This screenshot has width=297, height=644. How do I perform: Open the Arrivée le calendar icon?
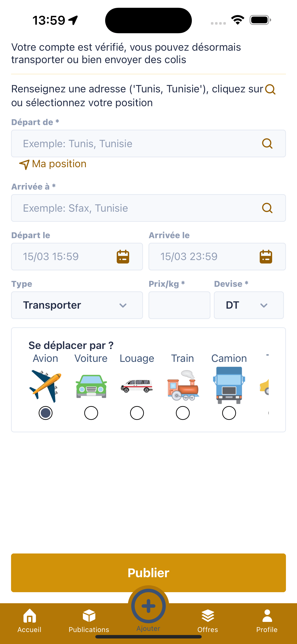(x=266, y=257)
